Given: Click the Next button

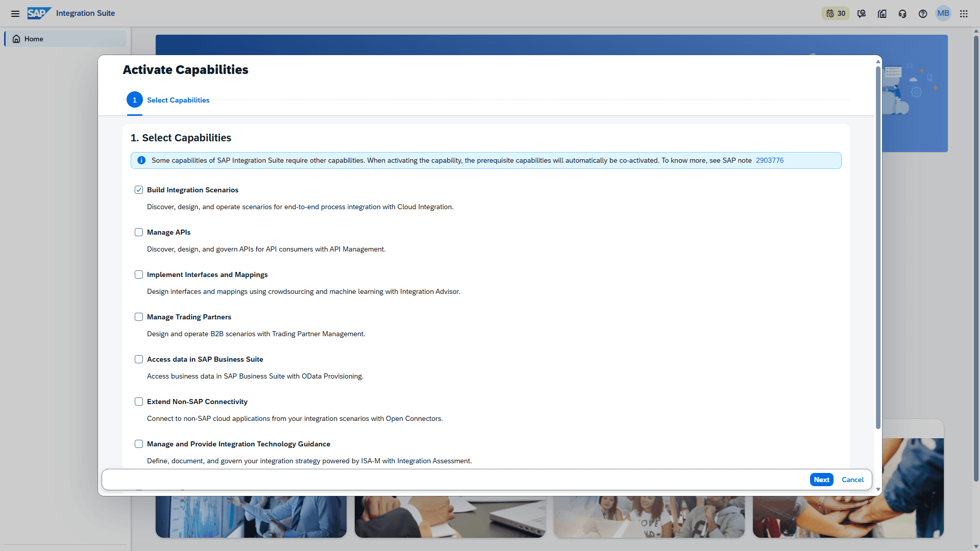Looking at the screenshot, I should [821, 480].
